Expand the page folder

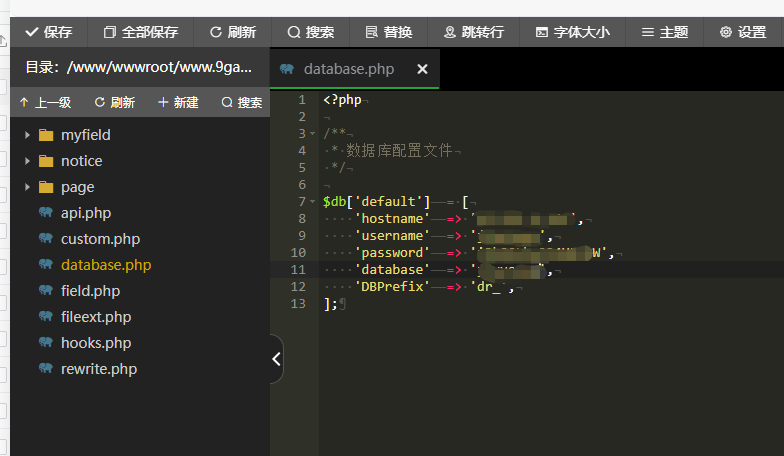tap(27, 187)
